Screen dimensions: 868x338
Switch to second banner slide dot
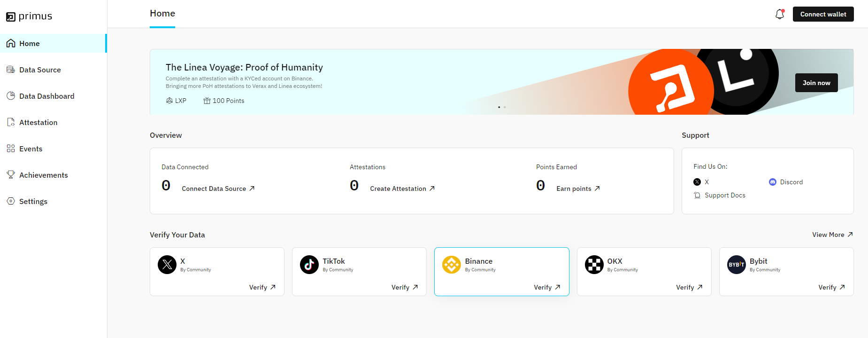click(505, 107)
